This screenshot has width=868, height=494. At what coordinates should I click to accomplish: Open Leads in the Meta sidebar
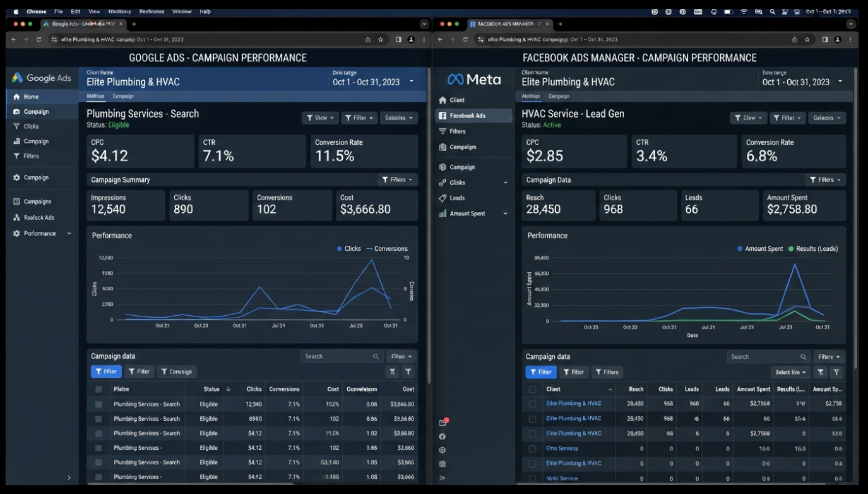pyautogui.click(x=473, y=198)
